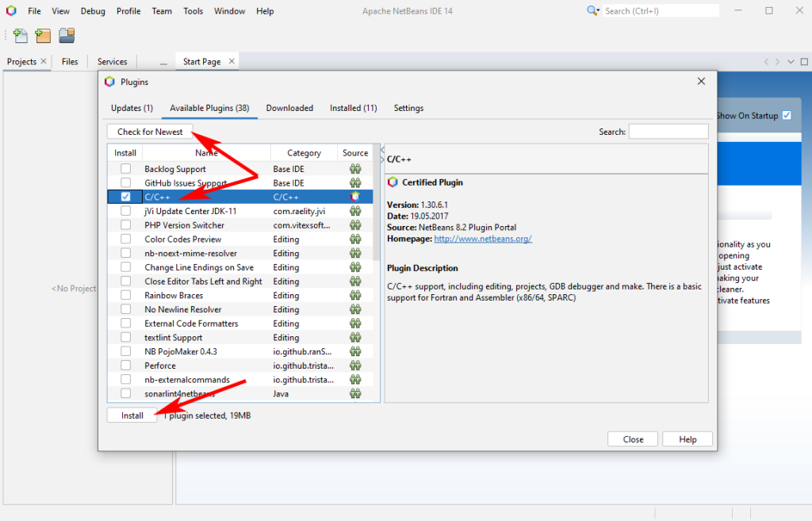Switch to the Downloaded tab

point(289,108)
